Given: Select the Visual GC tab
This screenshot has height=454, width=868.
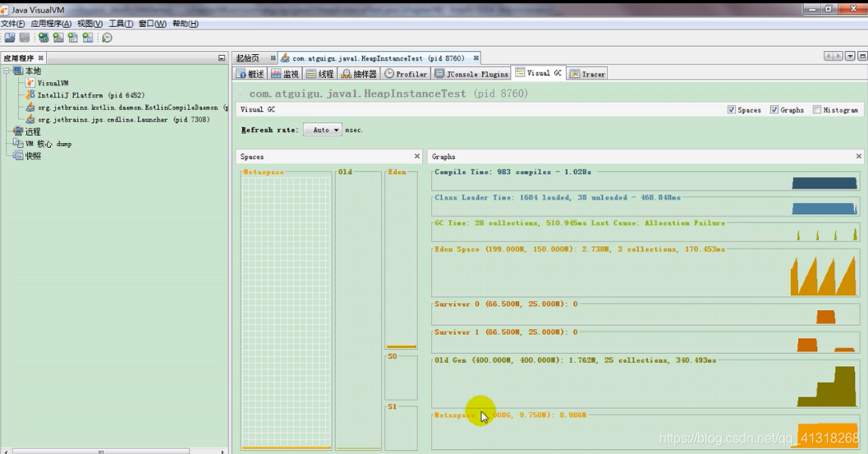Looking at the screenshot, I should [x=539, y=73].
